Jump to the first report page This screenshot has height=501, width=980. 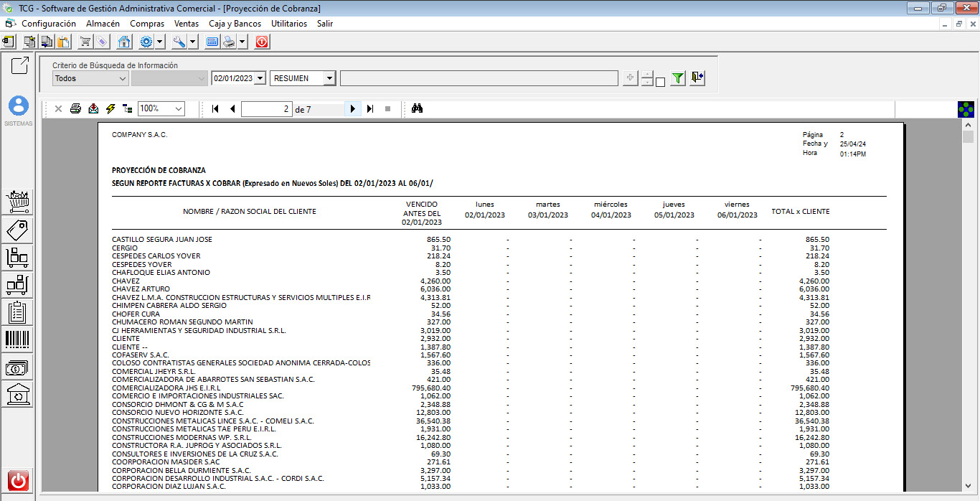pyautogui.click(x=215, y=109)
